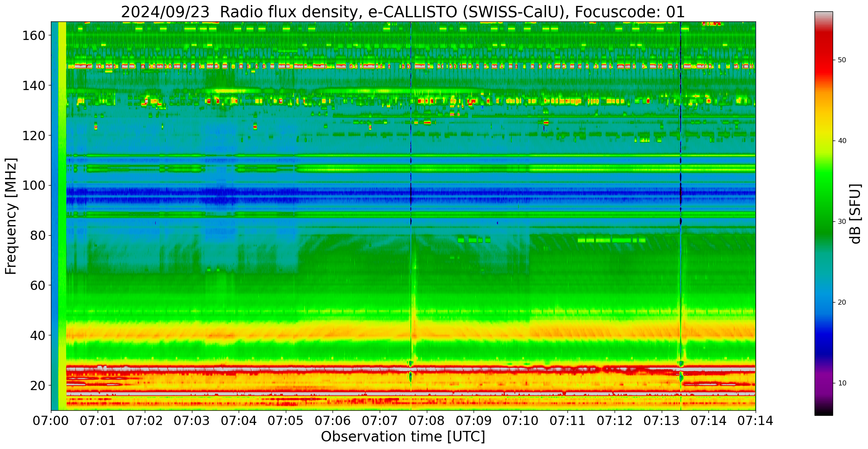Screen dimensions: 868x449
Task: Click the 07:00 time tick label
Action: pyautogui.click(x=51, y=420)
